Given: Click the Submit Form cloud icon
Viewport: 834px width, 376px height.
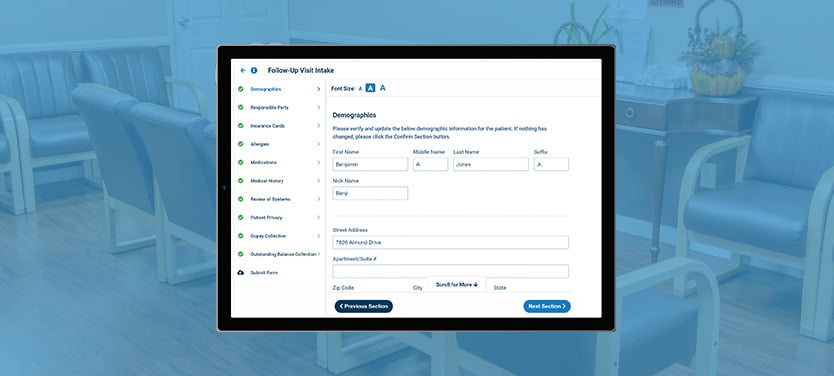Looking at the screenshot, I should pos(240,272).
